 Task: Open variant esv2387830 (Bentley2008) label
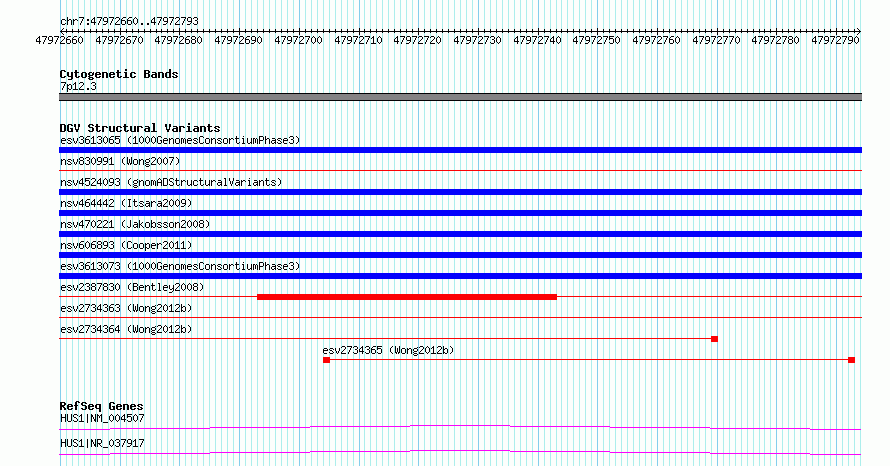point(132,287)
